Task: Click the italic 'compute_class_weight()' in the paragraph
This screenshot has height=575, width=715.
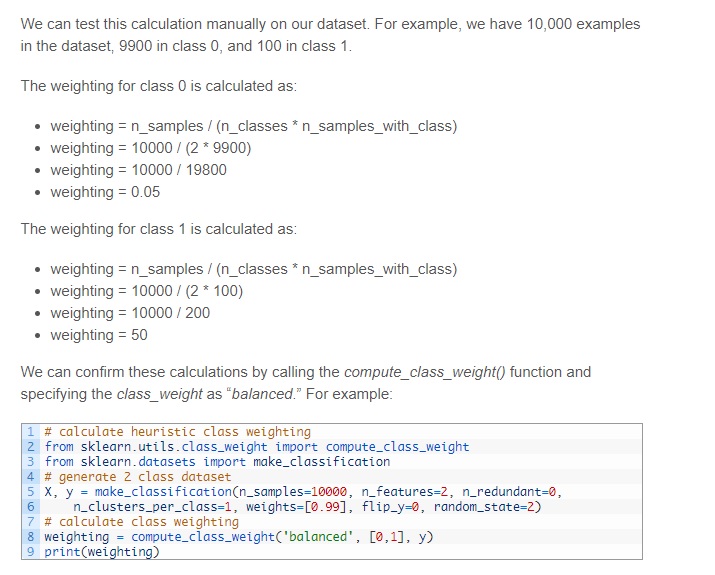Action: click(x=425, y=372)
